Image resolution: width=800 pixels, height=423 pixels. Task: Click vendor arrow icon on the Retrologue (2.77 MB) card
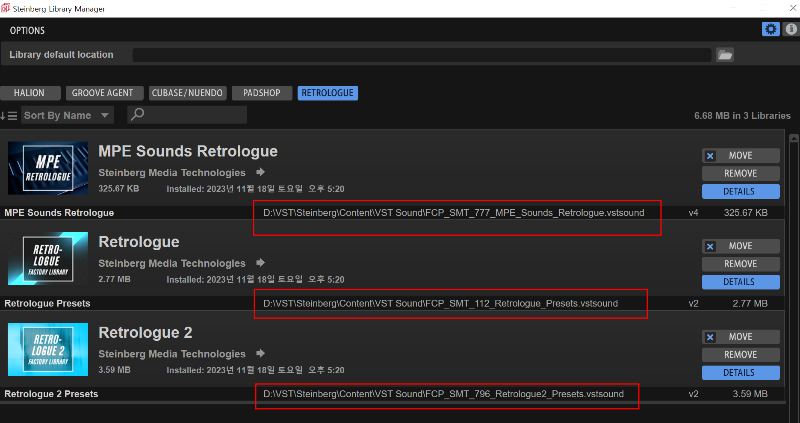point(260,263)
